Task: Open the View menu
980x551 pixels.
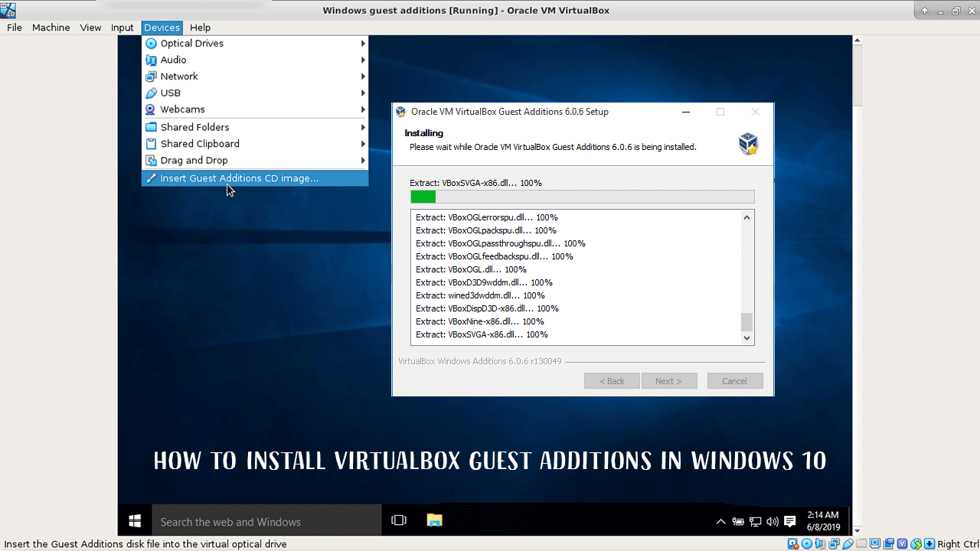Action: [90, 28]
